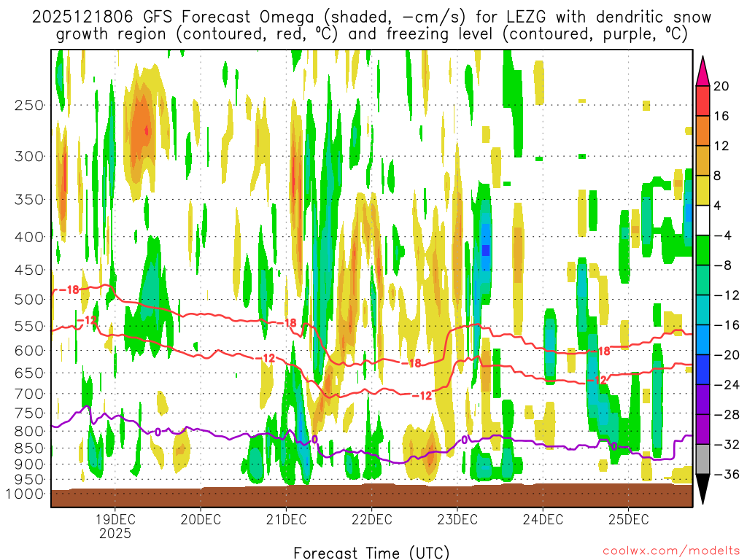747x560 pixels.
Task: Click the '19DEC' time axis label
Action: coord(115,519)
